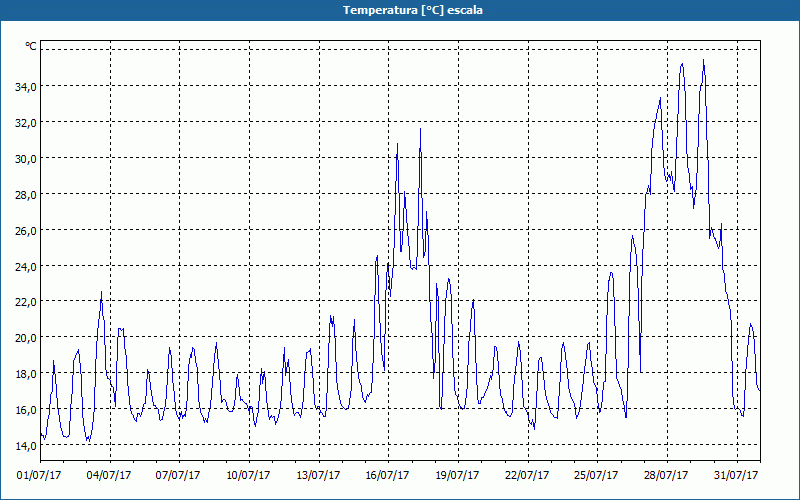The width and height of the screenshot is (800, 500).
Task: Click the 10/07/17 date label
Action: point(248,476)
